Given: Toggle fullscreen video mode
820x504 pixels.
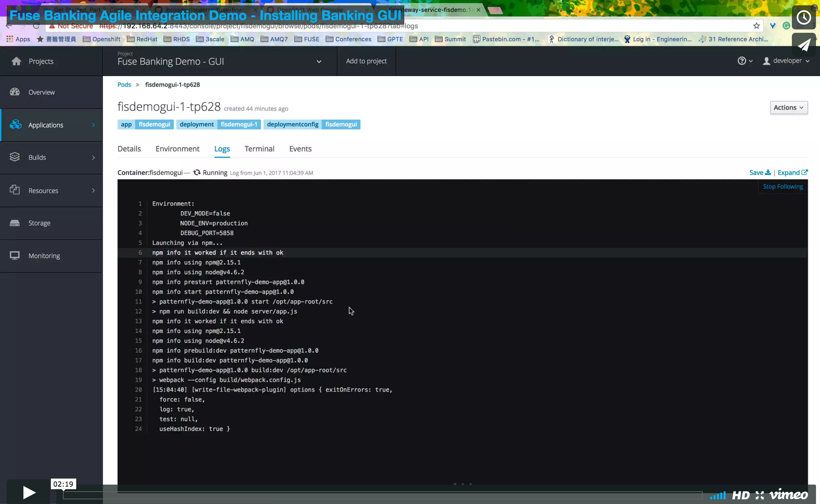Looking at the screenshot, I should click(760, 495).
